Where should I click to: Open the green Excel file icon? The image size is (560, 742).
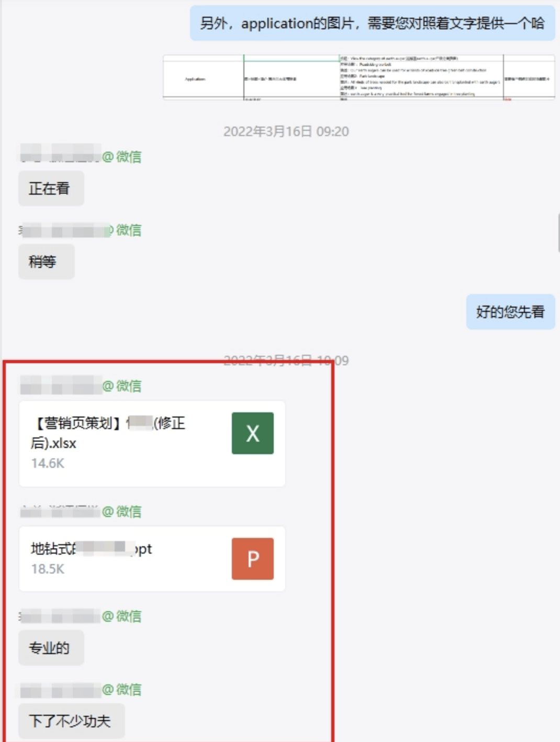point(252,433)
